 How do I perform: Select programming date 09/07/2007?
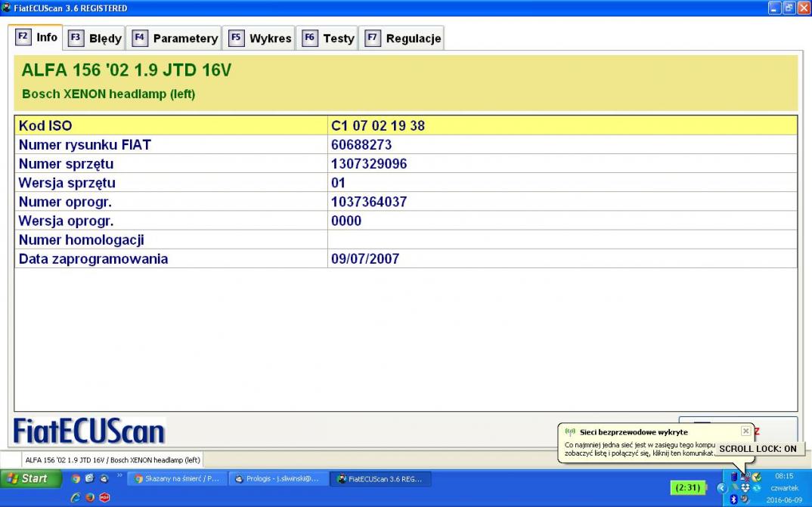coord(366,258)
